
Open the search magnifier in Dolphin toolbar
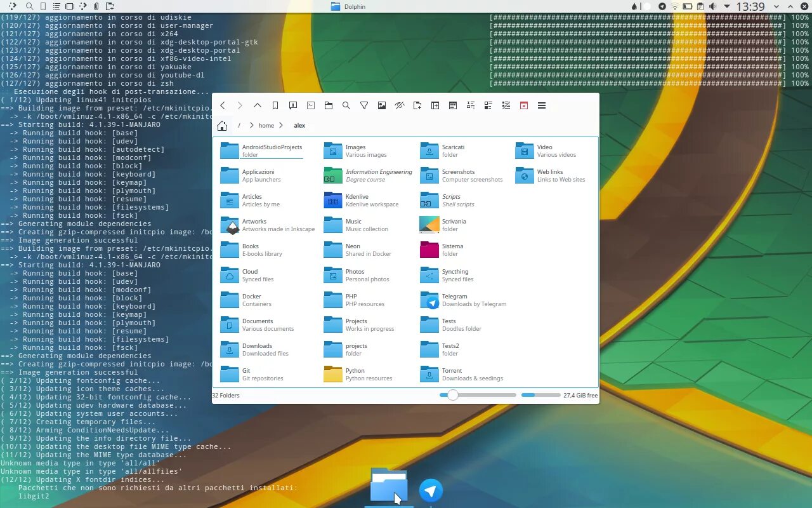tap(346, 105)
